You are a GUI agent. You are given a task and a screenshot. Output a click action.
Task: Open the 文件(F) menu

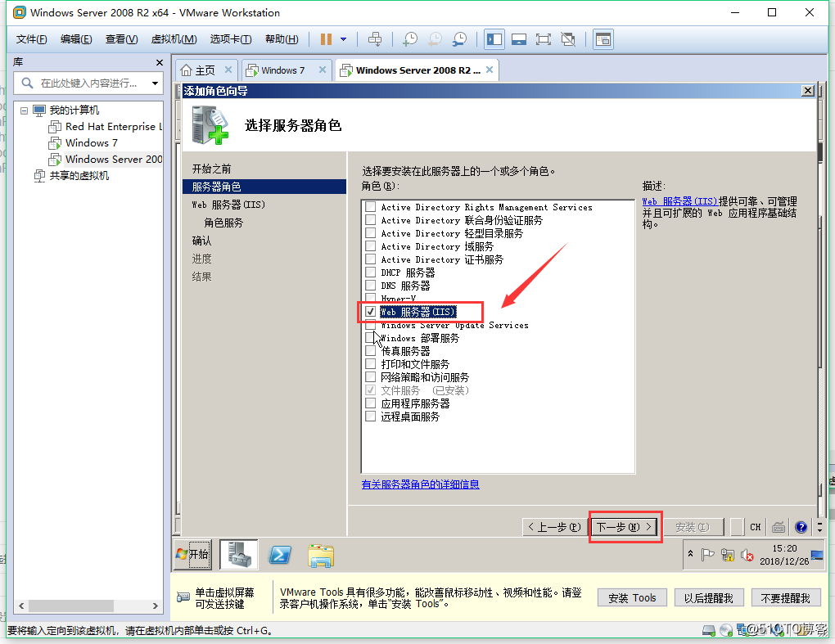pyautogui.click(x=31, y=39)
